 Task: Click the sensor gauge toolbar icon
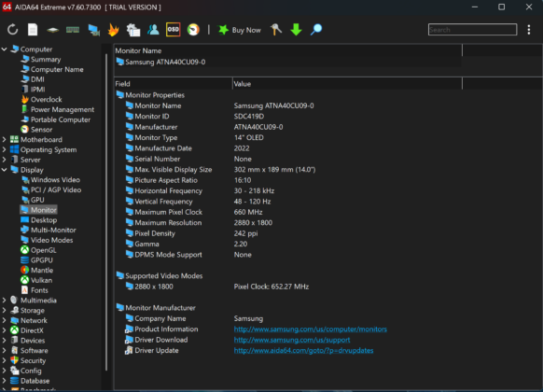[x=193, y=30]
